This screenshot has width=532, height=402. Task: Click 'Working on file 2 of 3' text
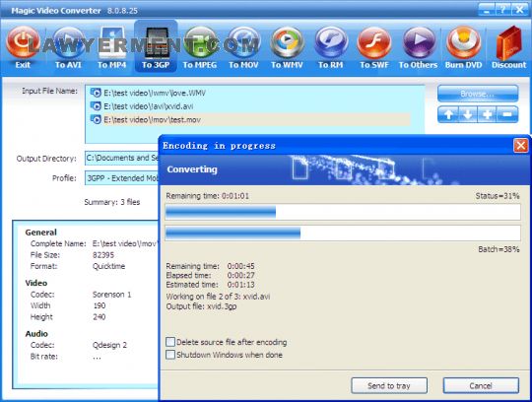coord(218,297)
